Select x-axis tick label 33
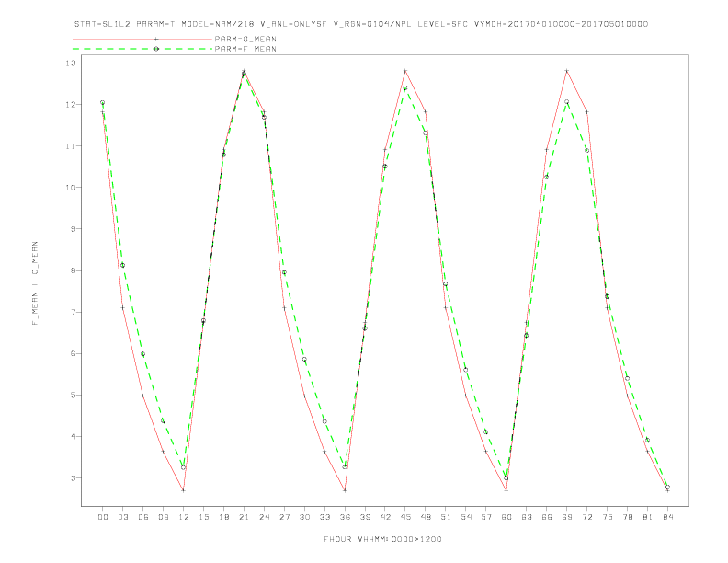The width and height of the screenshot is (728, 563). point(324,517)
